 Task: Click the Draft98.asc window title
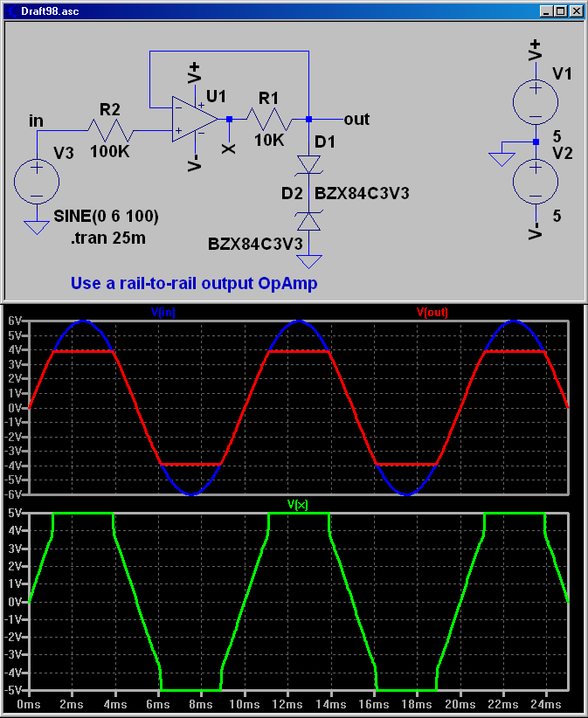click(x=50, y=11)
